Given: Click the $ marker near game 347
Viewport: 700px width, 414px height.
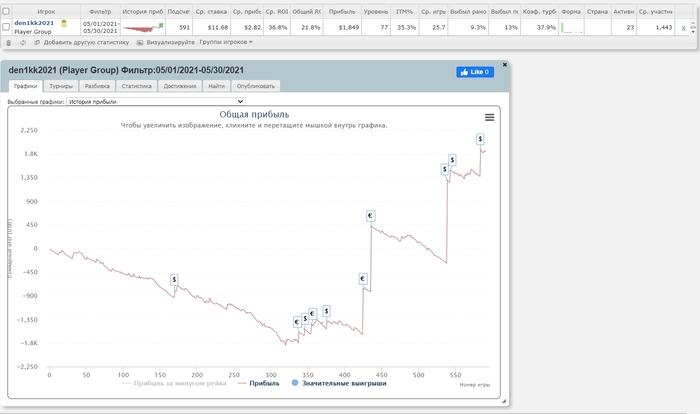Looking at the screenshot, I should point(305,318).
